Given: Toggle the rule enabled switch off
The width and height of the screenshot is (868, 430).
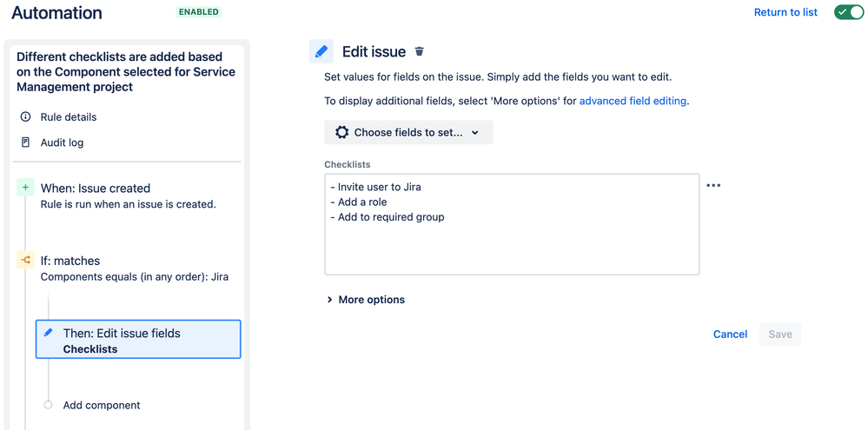Looking at the screenshot, I should coord(848,12).
